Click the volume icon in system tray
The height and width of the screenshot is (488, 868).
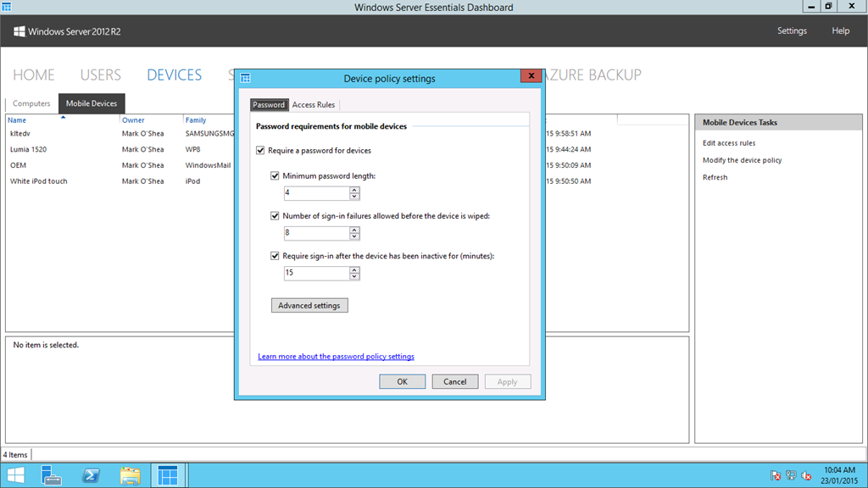click(806, 476)
